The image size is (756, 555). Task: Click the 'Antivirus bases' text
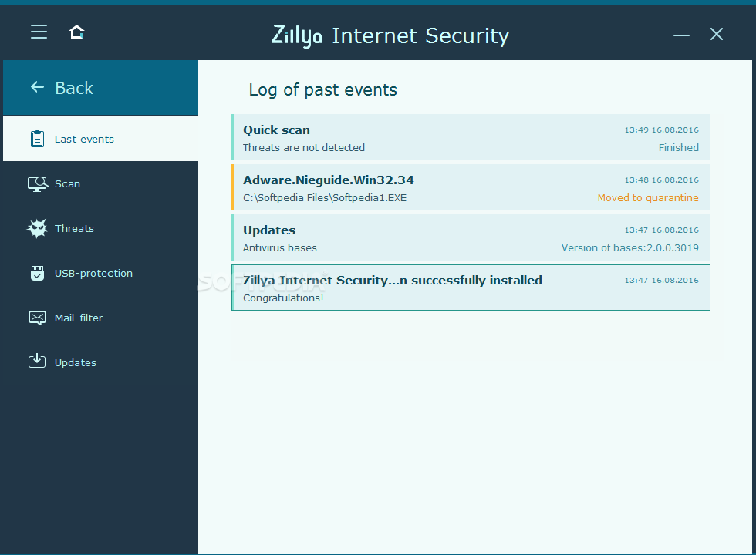pyautogui.click(x=279, y=248)
